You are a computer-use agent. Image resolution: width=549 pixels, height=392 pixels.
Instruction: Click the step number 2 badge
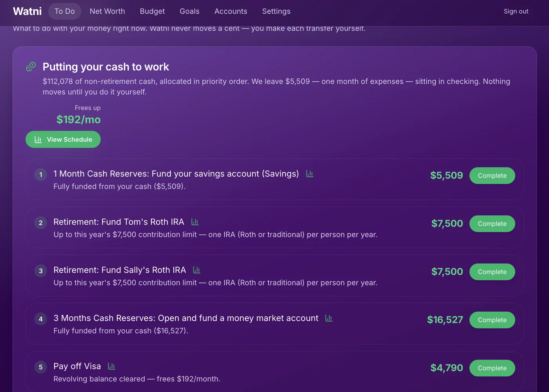[41, 223]
